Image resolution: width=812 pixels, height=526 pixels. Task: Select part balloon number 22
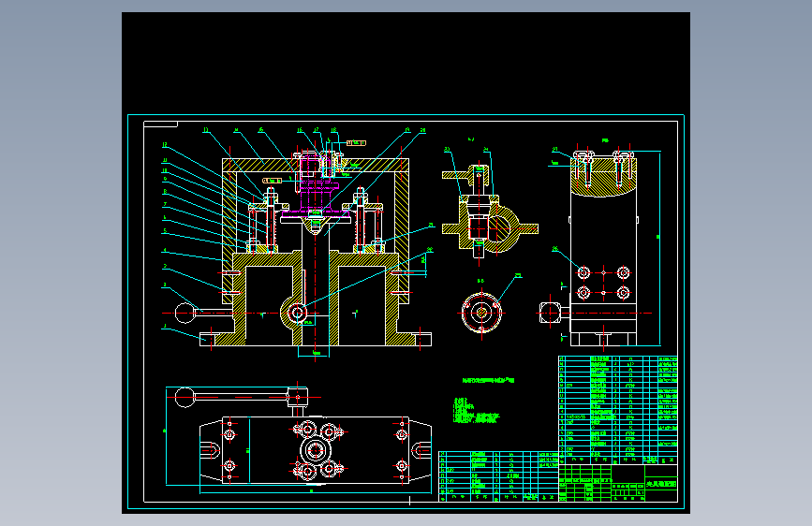point(429,250)
